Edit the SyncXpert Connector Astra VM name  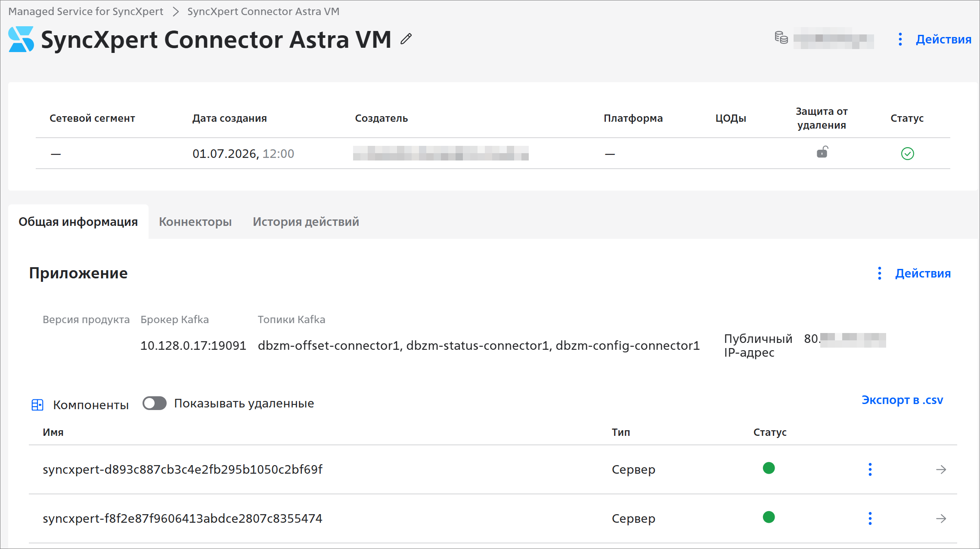pos(406,39)
